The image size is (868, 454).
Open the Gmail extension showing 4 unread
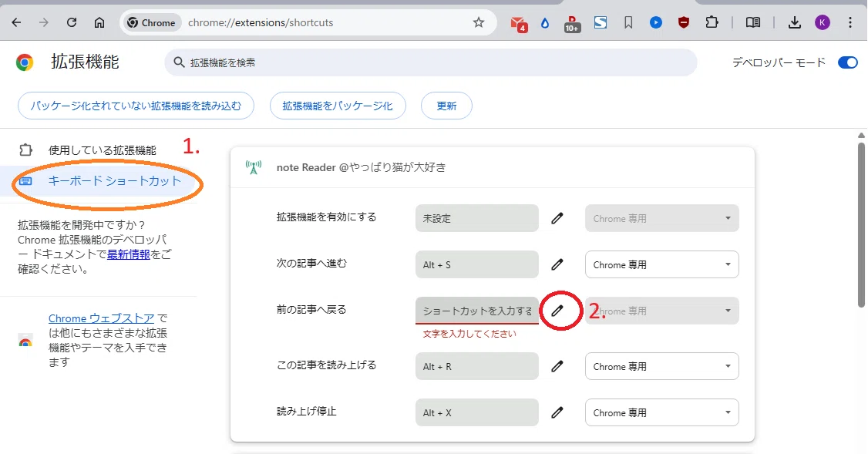518,23
